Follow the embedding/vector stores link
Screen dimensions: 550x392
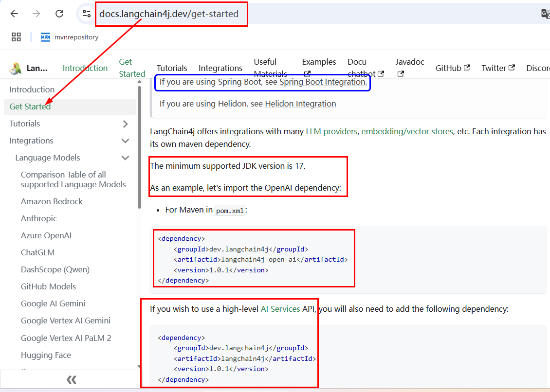coord(407,131)
